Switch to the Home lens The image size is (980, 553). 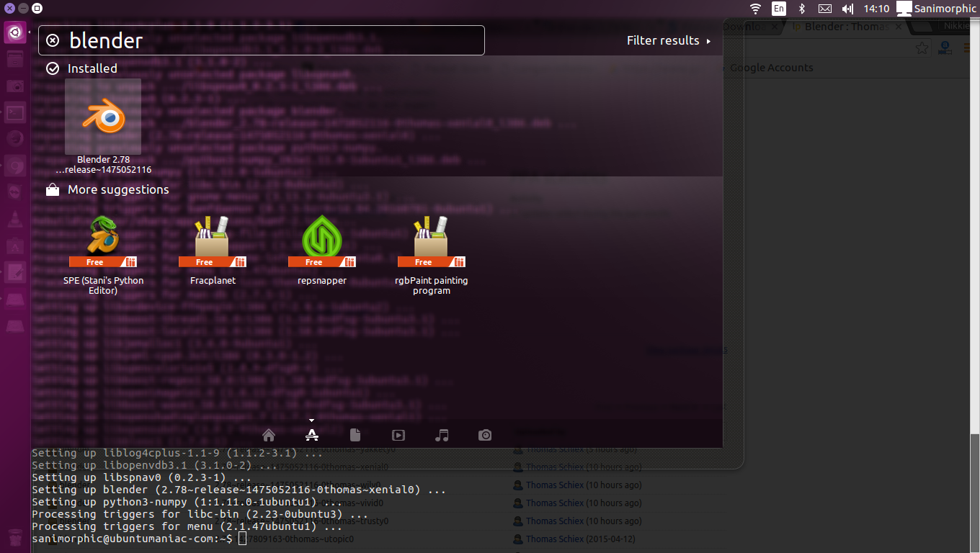tap(269, 435)
